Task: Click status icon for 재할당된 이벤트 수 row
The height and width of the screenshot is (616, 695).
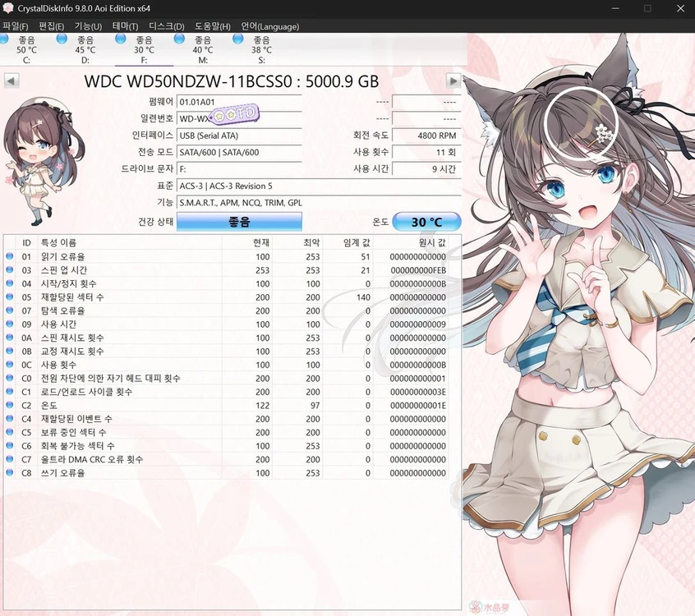Action: (x=10, y=418)
